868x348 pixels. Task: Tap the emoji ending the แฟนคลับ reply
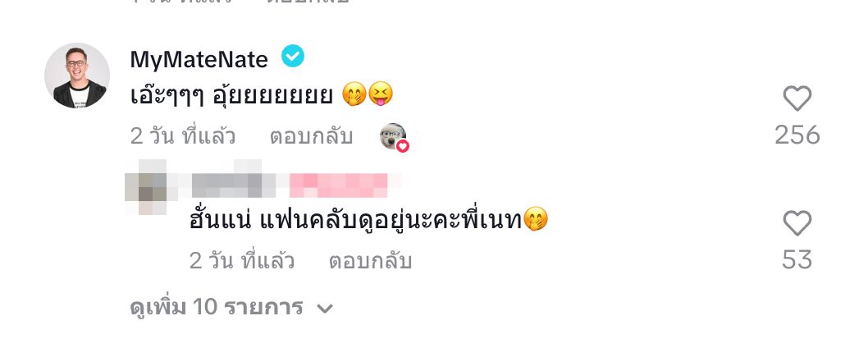[x=535, y=219]
